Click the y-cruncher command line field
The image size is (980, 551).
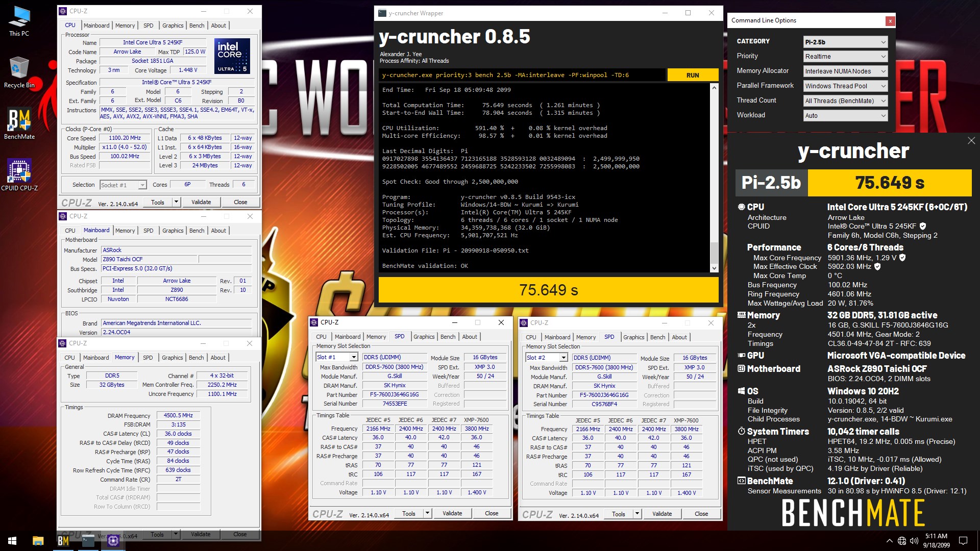coord(522,75)
